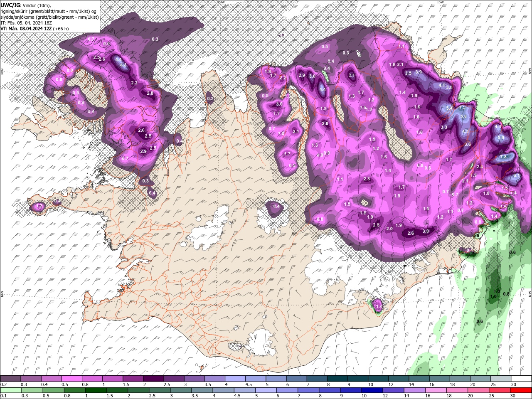Click the header line 'UWC/IG: Vindur (10m),'
This screenshot has width=532, height=399.
26,5
